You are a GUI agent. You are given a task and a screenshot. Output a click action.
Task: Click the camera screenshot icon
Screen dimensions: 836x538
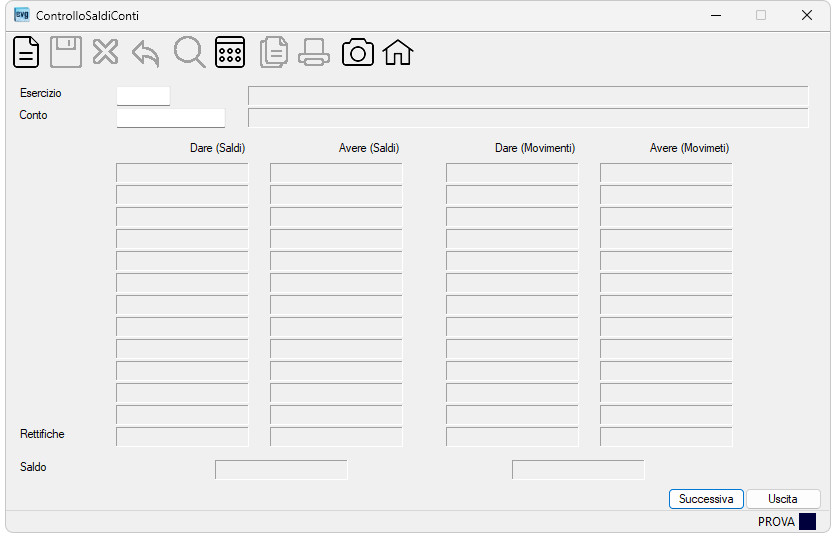click(357, 52)
